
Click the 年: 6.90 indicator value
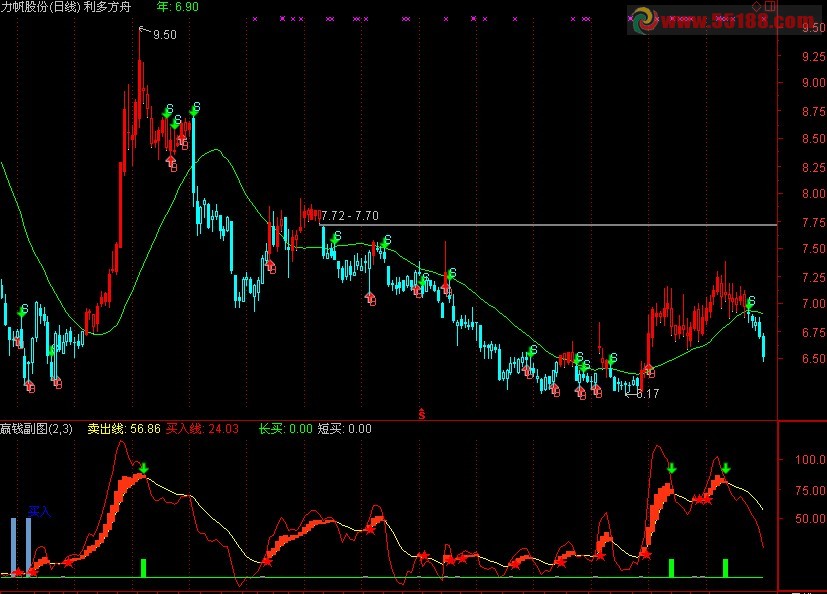[178, 7]
